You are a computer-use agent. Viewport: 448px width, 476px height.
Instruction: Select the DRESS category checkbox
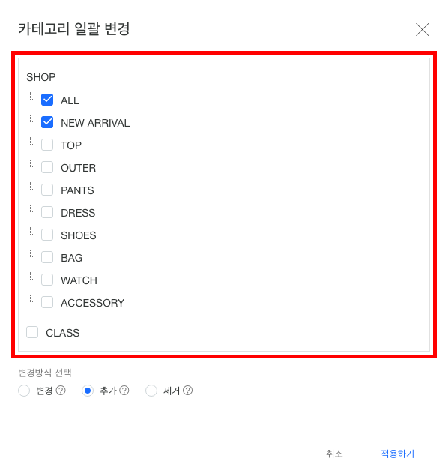[47, 212]
